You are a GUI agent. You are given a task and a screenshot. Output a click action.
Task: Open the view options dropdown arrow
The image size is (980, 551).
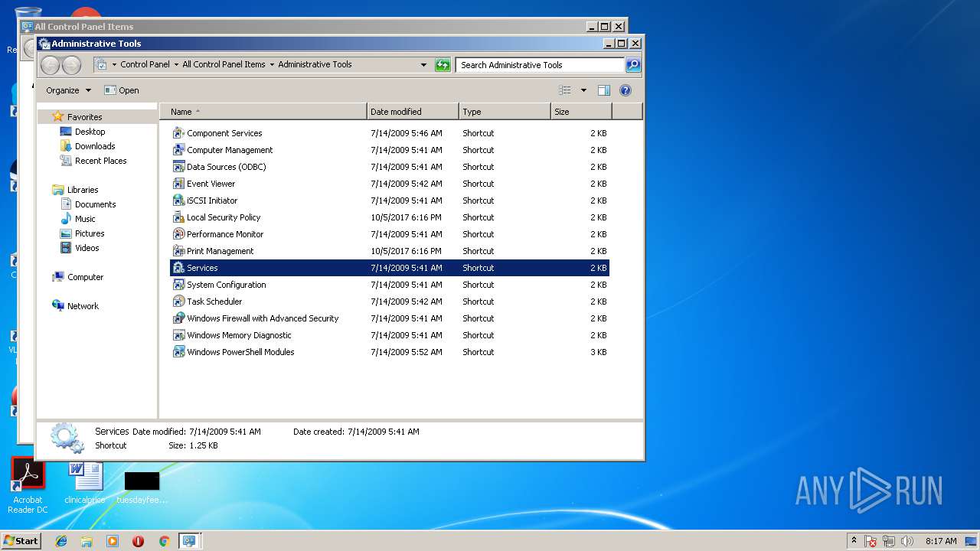(x=583, y=90)
